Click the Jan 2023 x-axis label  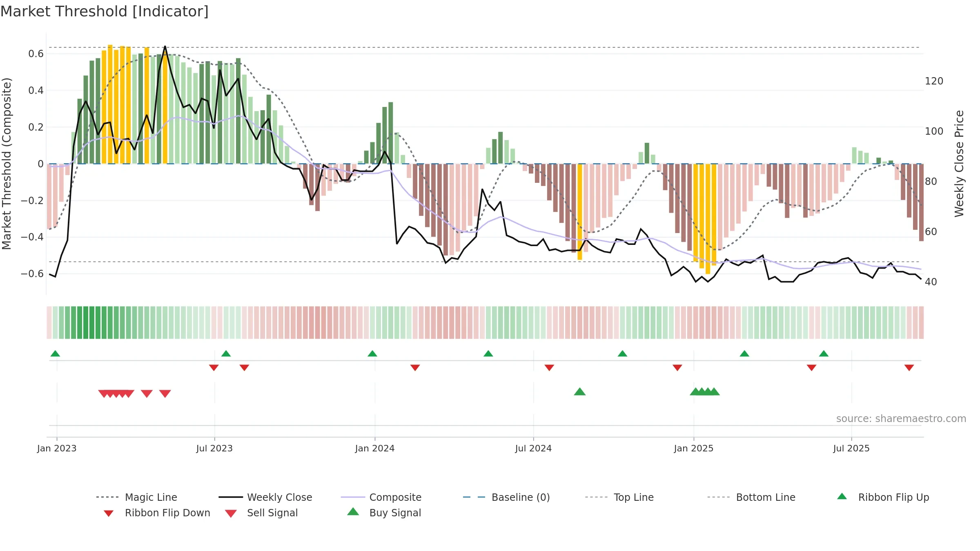click(x=57, y=448)
